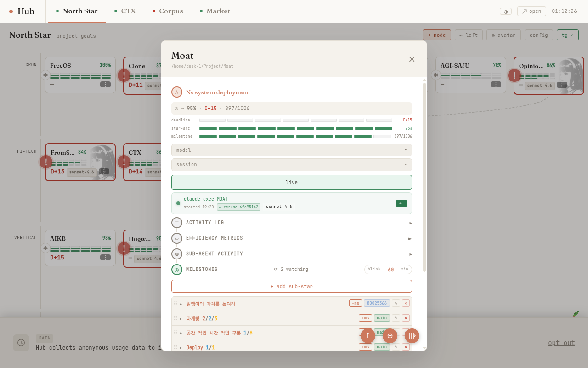The image size is (588, 368).
Task: Expand the 마케팅 sub-star row
Action: [181, 318]
